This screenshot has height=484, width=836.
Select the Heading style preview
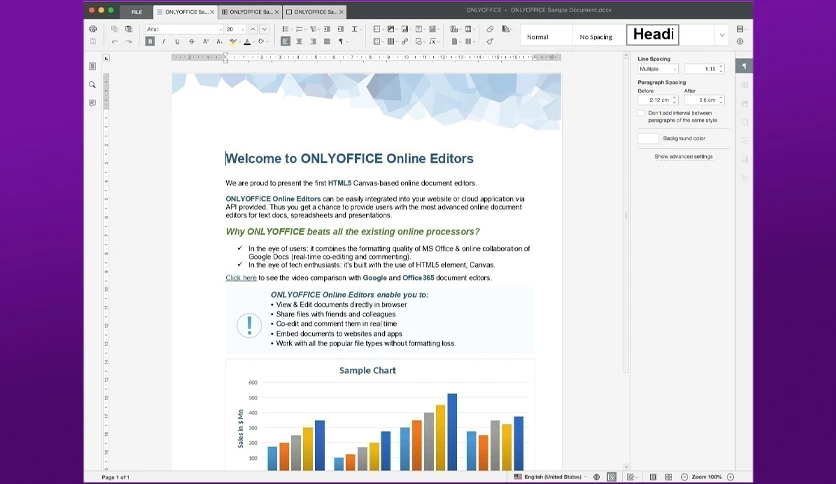[x=653, y=35]
